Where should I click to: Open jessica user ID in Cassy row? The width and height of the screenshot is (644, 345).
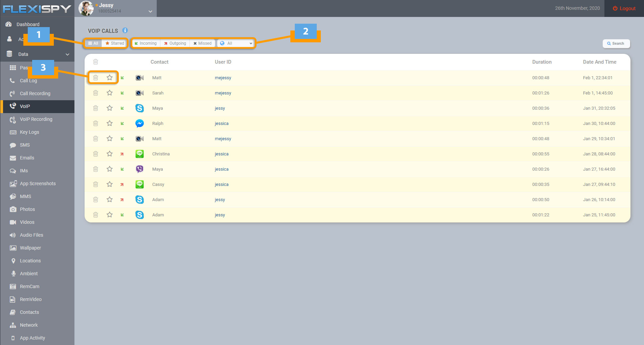[x=222, y=185]
